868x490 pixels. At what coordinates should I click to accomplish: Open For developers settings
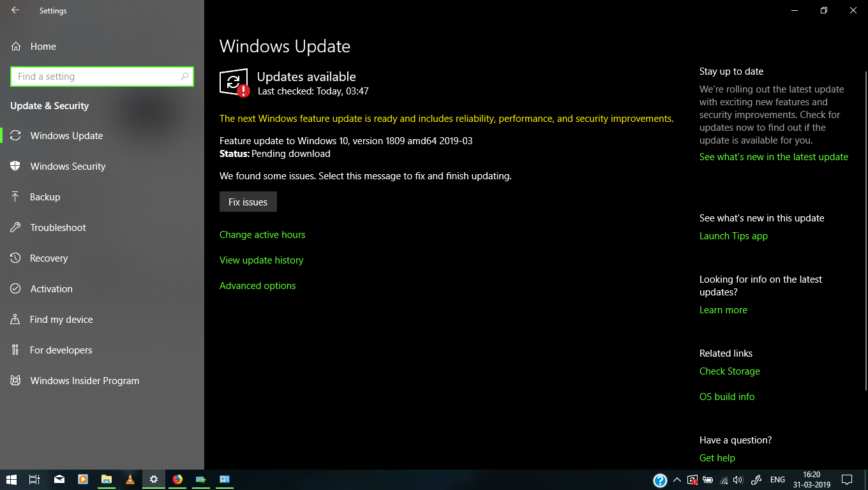click(x=102, y=350)
